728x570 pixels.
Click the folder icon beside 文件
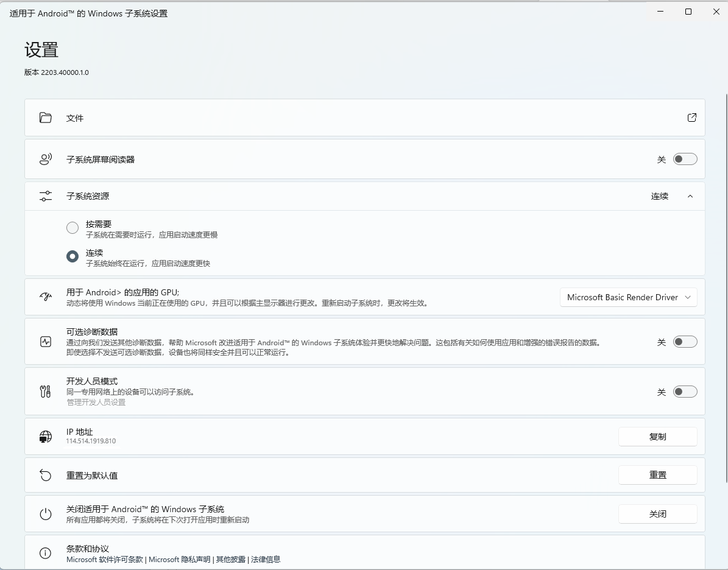46,118
